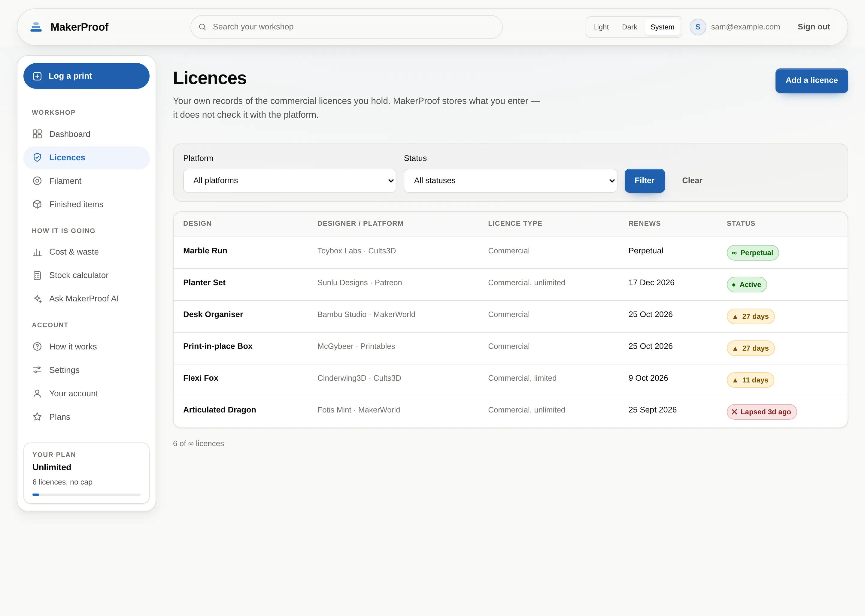Image resolution: width=865 pixels, height=616 pixels.
Task: Switch theme to Dark
Action: click(630, 27)
